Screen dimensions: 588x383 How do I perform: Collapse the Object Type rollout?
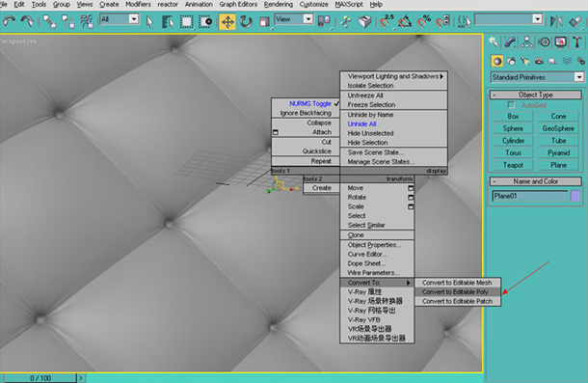click(x=536, y=95)
